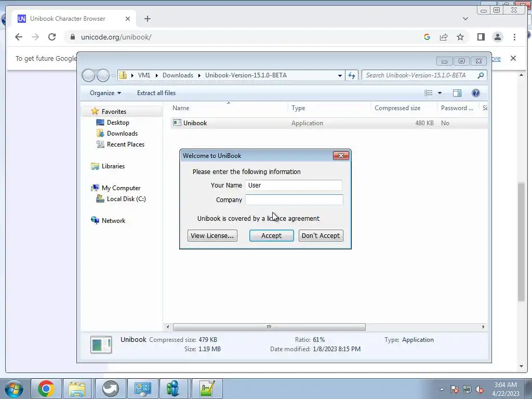Click the horizontal scrollbar left arrow
532x399 pixels.
click(x=168, y=327)
